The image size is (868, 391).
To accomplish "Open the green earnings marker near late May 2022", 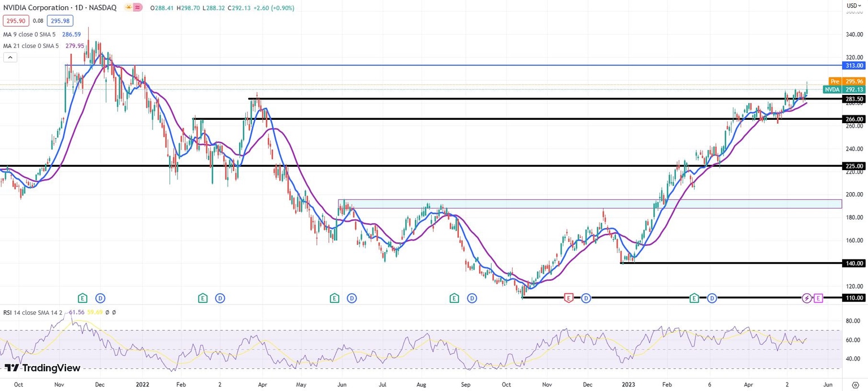I will (335, 298).
